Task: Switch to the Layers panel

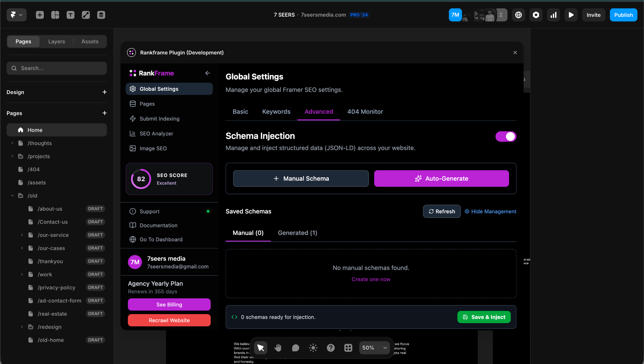Action: point(56,42)
